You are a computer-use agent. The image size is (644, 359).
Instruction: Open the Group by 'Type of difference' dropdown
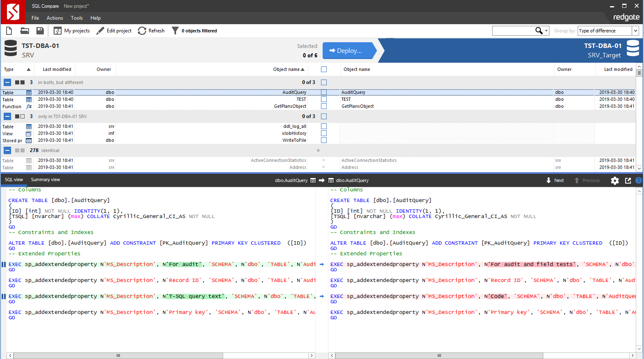click(x=608, y=31)
